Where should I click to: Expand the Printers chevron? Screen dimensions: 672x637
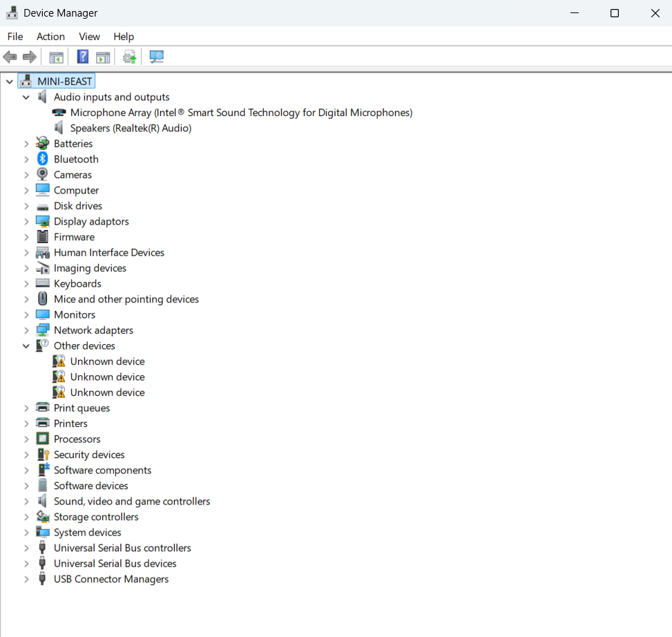(26, 424)
